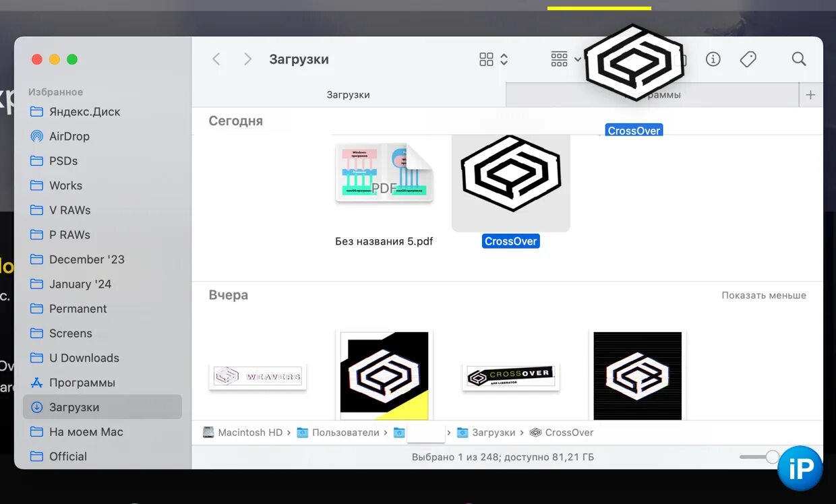
Task: Open Яндекс.Диск in the sidebar
Action: 102,112
